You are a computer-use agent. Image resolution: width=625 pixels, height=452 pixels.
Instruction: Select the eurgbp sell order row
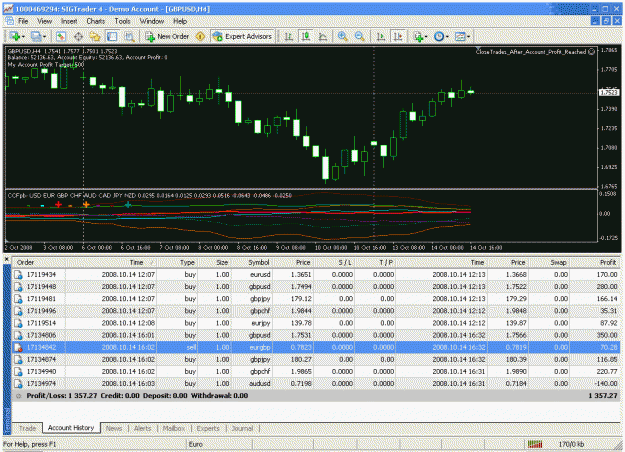tap(316, 347)
